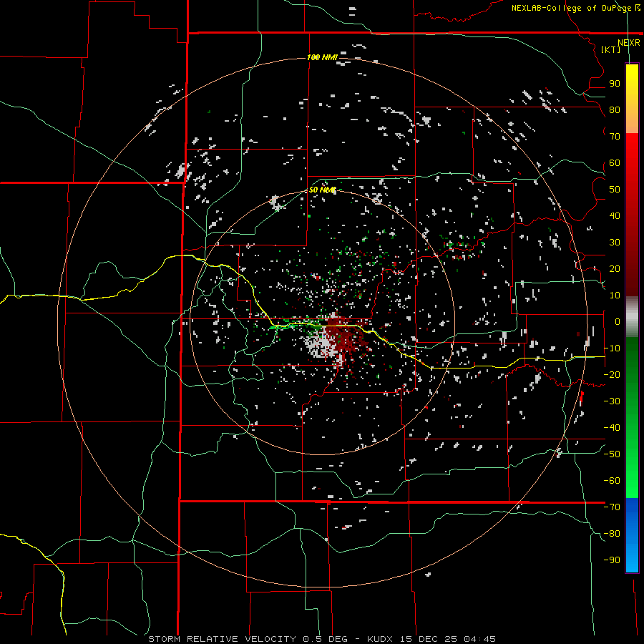Click the 100 NMI range ring label

322,57
